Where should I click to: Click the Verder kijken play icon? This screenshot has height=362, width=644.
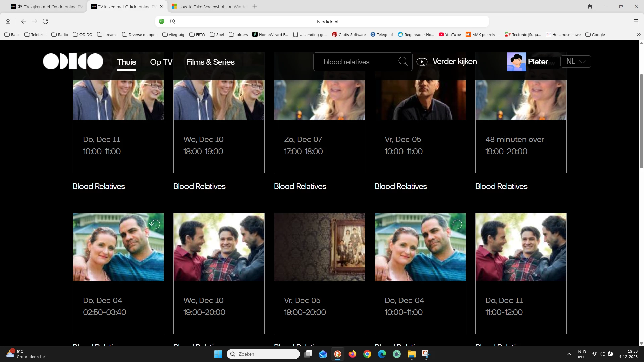coord(422,62)
